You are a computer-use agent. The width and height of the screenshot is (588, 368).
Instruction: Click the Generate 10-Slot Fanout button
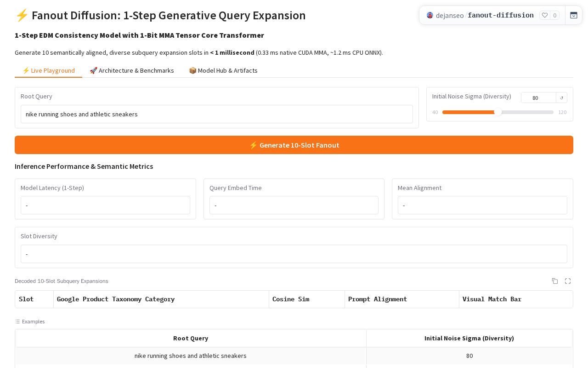tap(294, 145)
